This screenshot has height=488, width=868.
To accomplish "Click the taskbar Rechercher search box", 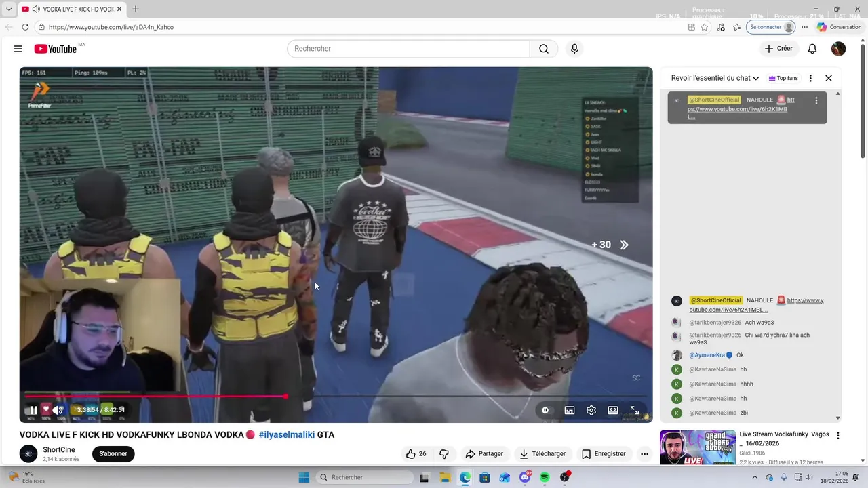I will click(x=364, y=477).
